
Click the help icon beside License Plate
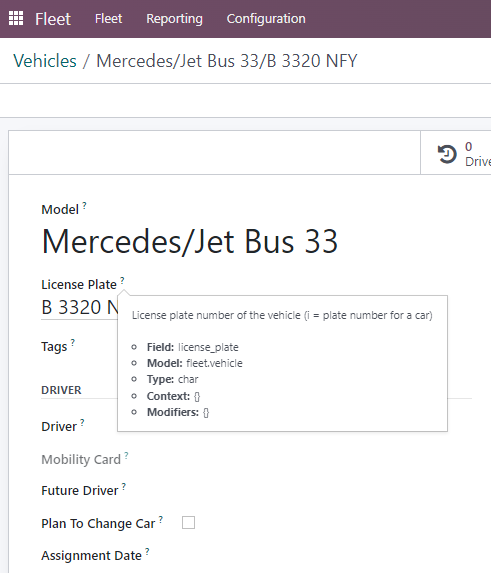point(122,281)
